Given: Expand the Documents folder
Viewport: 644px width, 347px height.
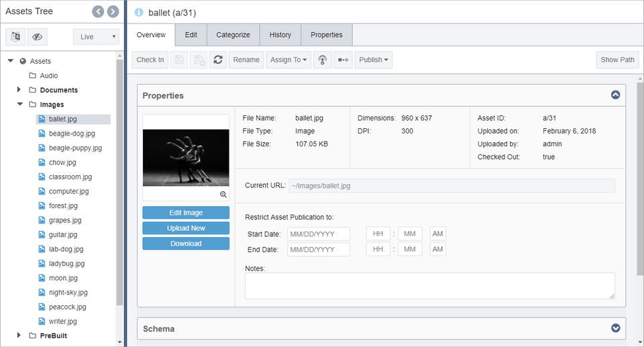Looking at the screenshot, I should click(x=19, y=90).
